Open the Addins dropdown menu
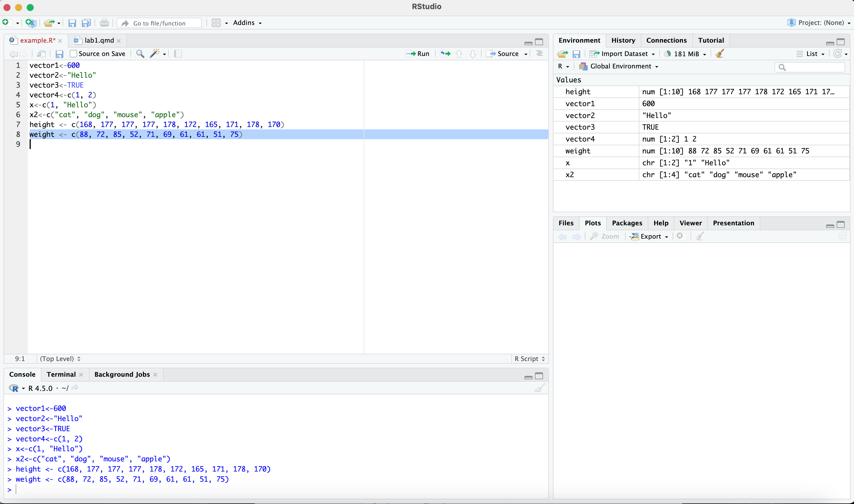854x504 pixels. pos(247,23)
